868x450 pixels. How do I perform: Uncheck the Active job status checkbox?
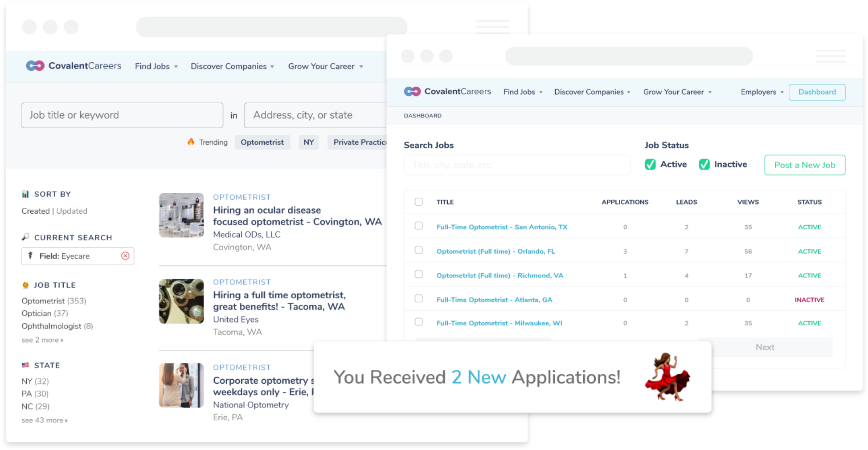tap(650, 165)
